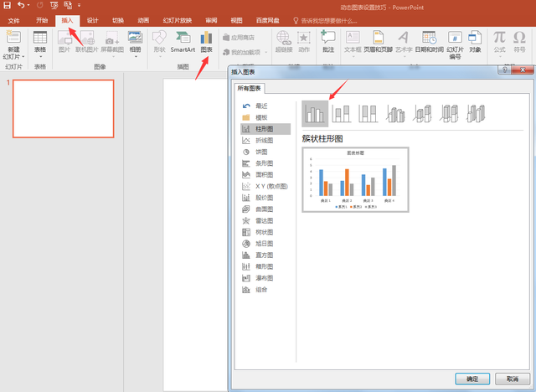Viewport: 536px width, 392px height.
Task: Click the Undo arrow icon
Action: [x=21, y=5]
